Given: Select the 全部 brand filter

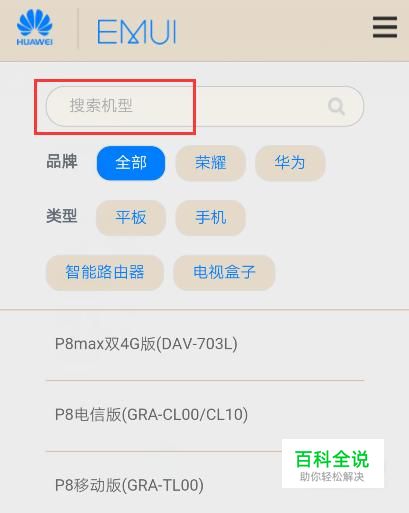Looking at the screenshot, I should point(131,163).
